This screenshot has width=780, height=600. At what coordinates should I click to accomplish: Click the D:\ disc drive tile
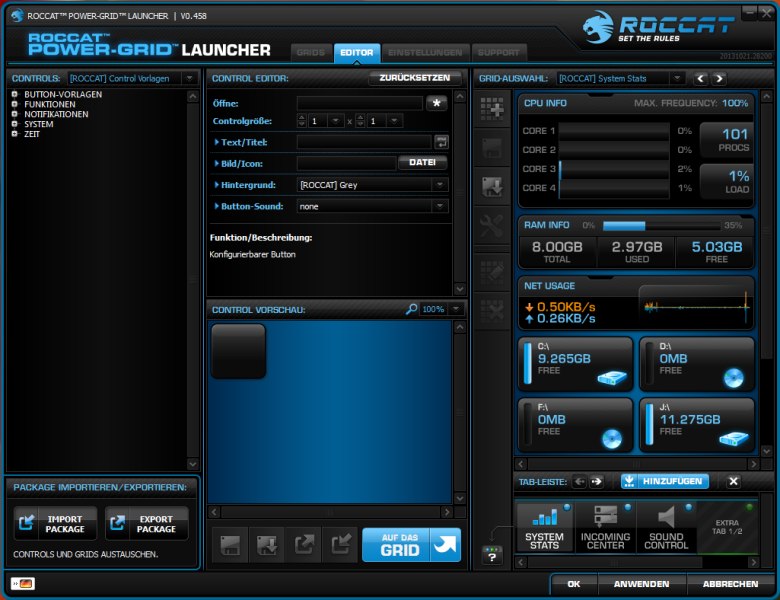(697, 364)
